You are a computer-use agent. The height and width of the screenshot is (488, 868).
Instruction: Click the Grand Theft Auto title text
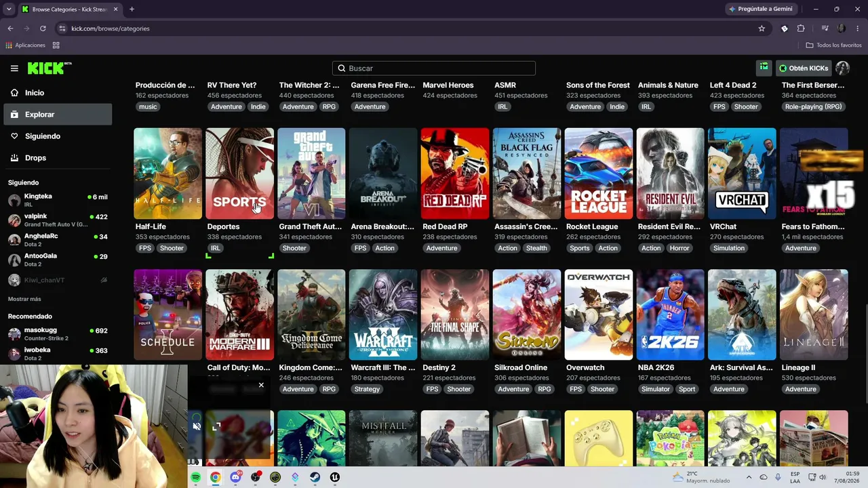point(311,226)
